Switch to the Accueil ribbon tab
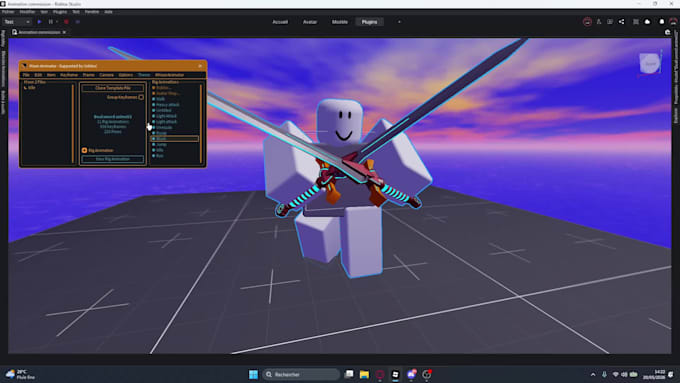 280,22
